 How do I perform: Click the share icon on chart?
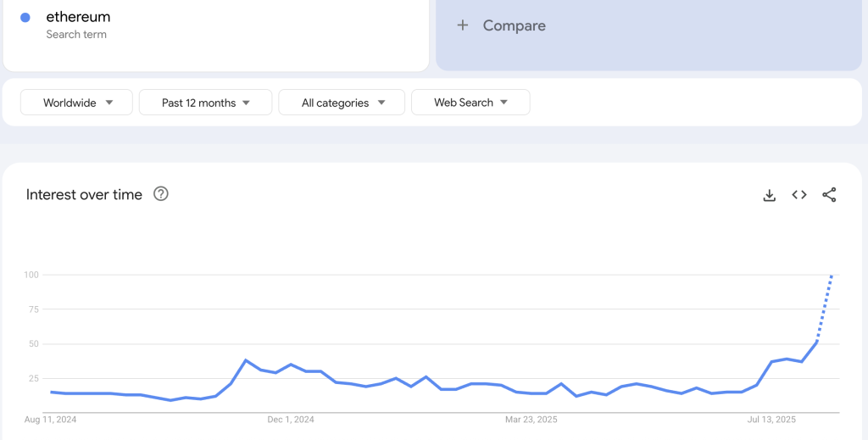[829, 195]
